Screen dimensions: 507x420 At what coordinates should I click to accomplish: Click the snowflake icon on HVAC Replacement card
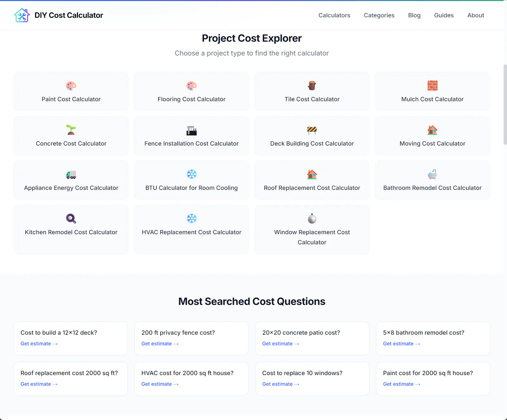click(x=191, y=219)
